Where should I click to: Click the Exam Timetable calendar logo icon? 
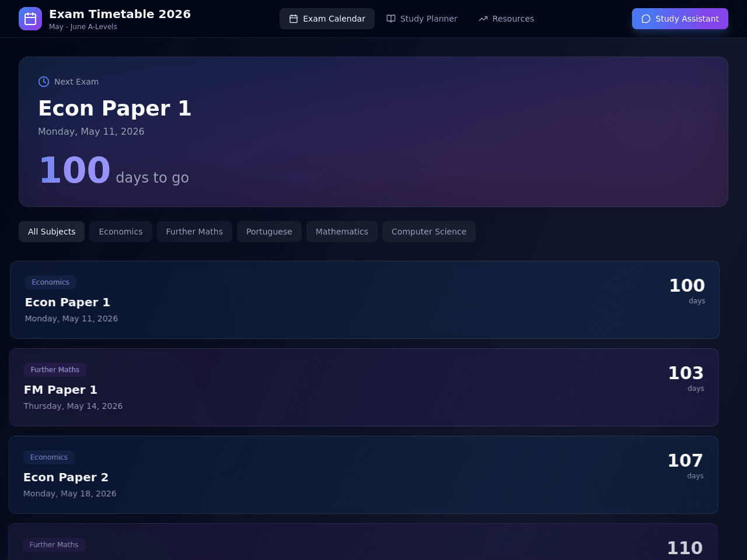[x=30, y=19]
